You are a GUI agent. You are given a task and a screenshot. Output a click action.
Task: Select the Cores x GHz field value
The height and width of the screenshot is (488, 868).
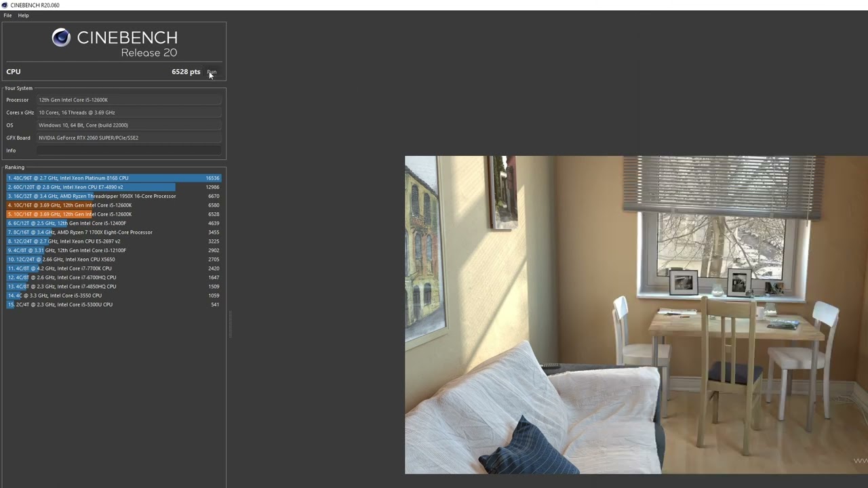pyautogui.click(x=129, y=113)
